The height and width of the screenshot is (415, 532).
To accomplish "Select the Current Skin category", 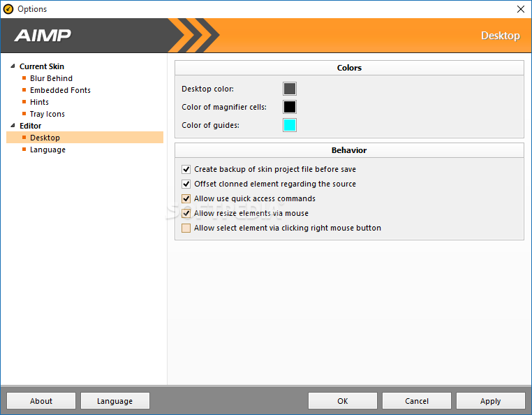I will 42,66.
